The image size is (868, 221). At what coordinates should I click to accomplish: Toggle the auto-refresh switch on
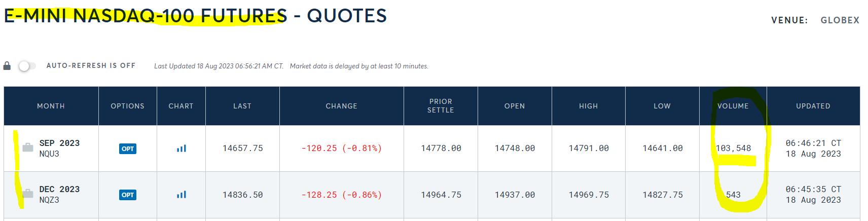pyautogui.click(x=27, y=66)
